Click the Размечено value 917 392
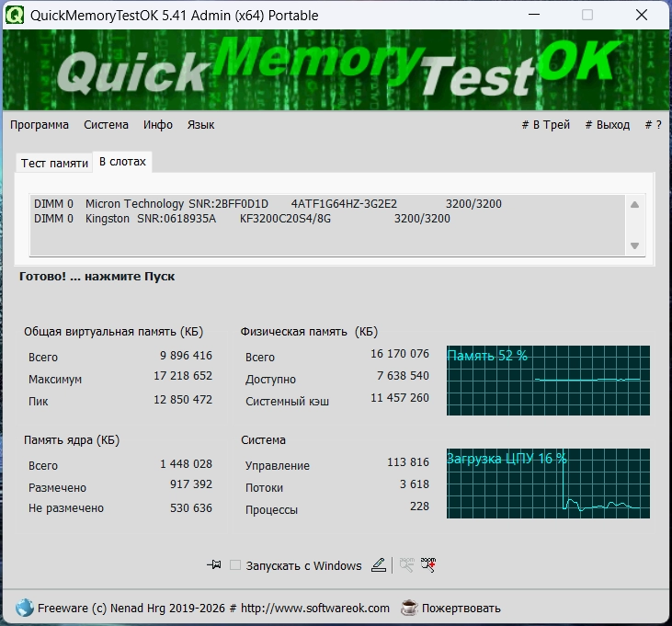The width and height of the screenshot is (672, 626). [x=191, y=484]
